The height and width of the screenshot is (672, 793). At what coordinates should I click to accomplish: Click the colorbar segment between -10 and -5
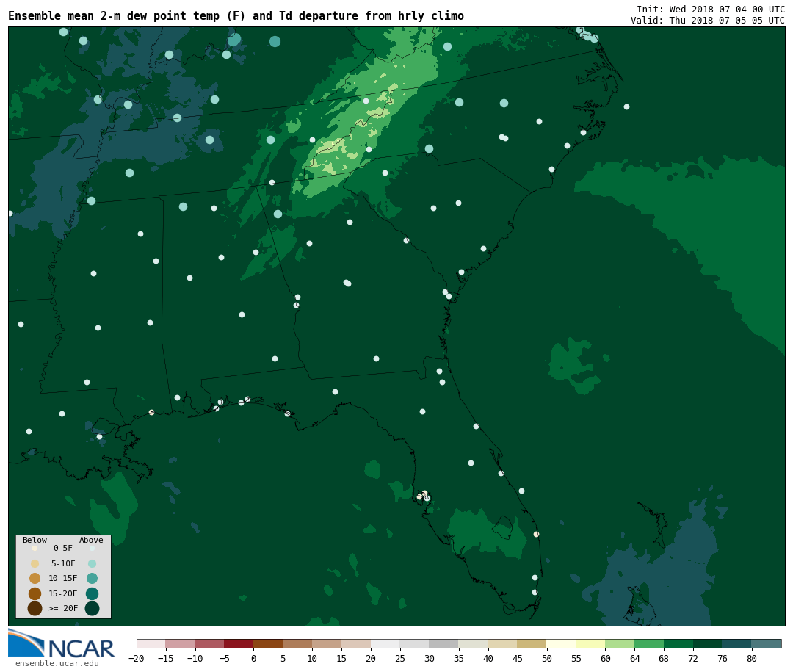click(210, 644)
